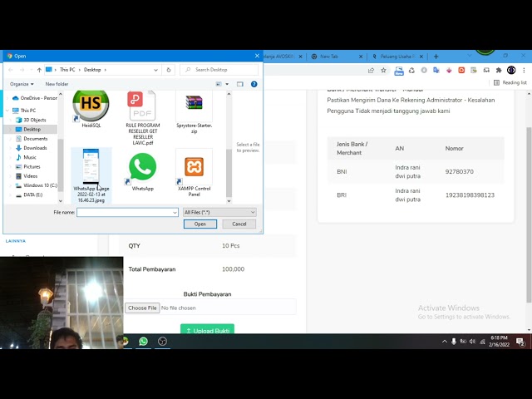Select Windows 10 (C:) drive
Image resolution: width=532 pixels, height=399 pixels.
pyautogui.click(x=36, y=185)
